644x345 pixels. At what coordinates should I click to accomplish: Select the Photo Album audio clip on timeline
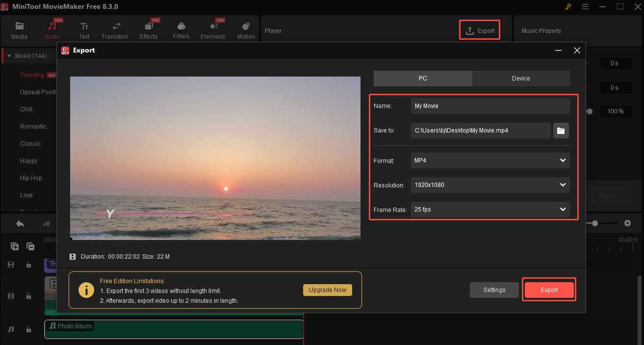(x=174, y=329)
